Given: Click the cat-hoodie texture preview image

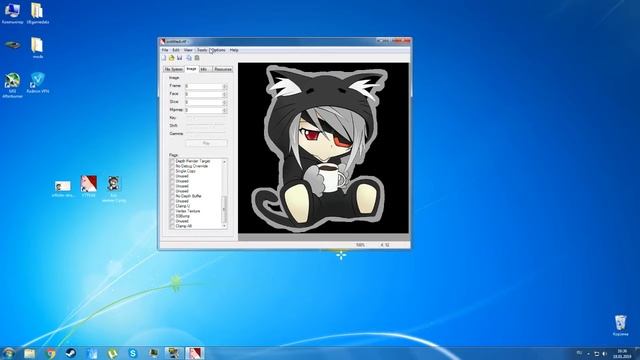Looking at the screenshot, I should [323, 148].
